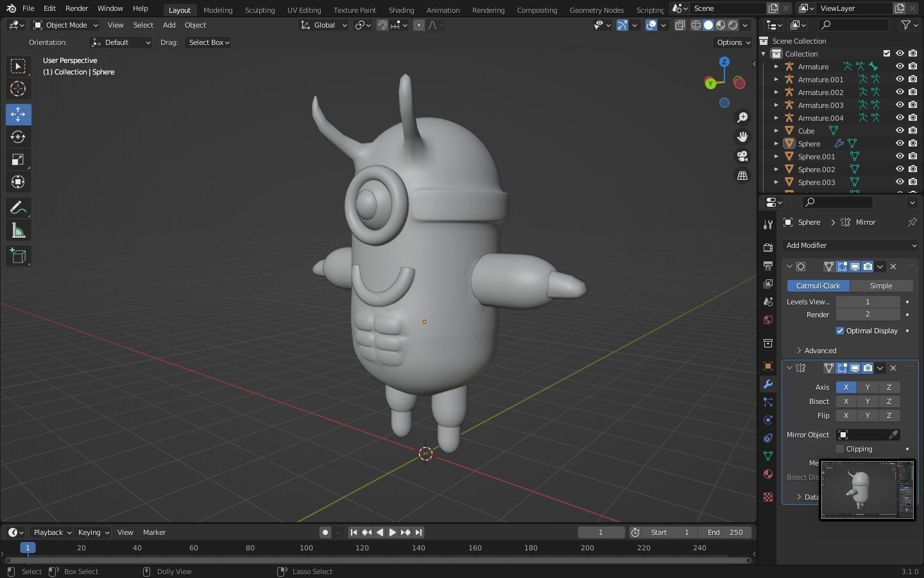
Task: Click the pan view hand icon
Action: 742,137
